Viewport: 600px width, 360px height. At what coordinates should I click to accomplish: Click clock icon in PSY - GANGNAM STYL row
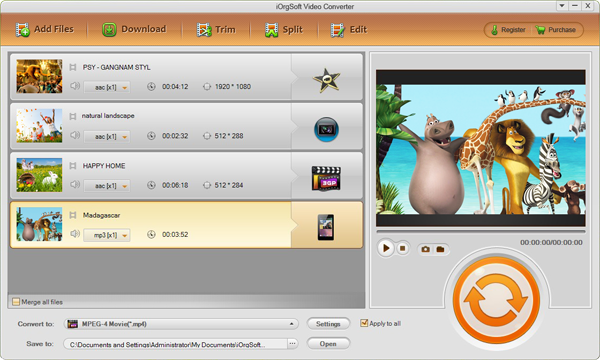tap(151, 86)
